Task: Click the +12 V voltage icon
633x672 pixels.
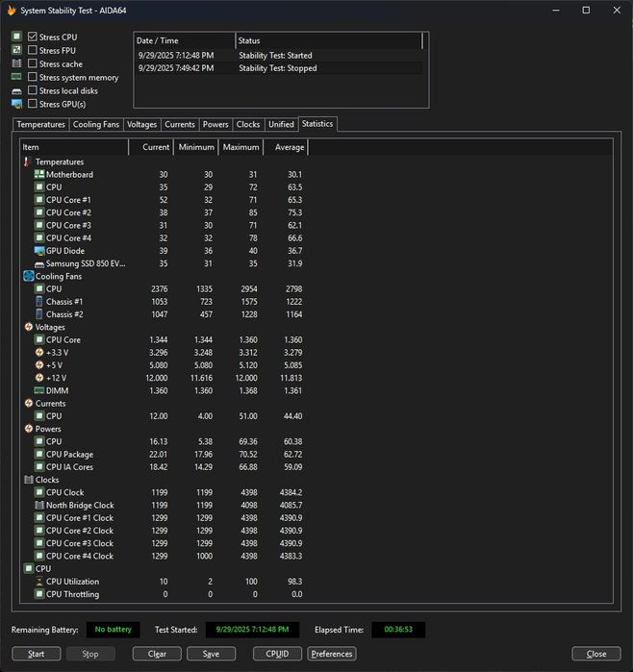Action: (39, 378)
